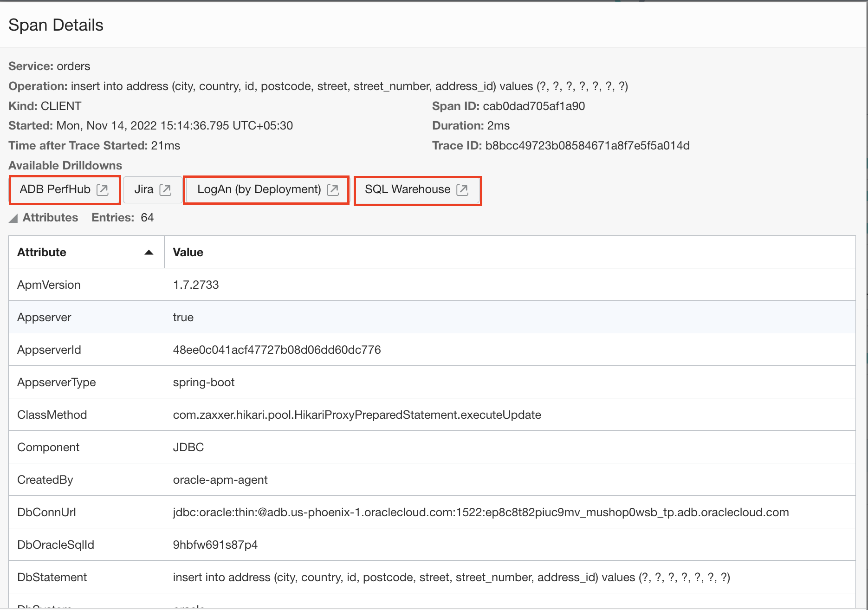Click the DbOracleSqlId value 9hbfw691s87p4
The height and width of the screenshot is (610, 868).
point(215,545)
